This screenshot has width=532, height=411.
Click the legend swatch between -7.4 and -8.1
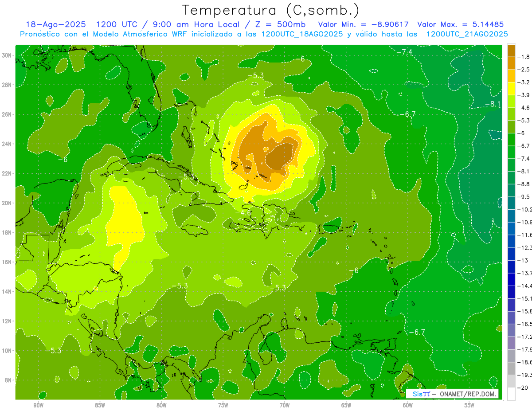coord(511,165)
